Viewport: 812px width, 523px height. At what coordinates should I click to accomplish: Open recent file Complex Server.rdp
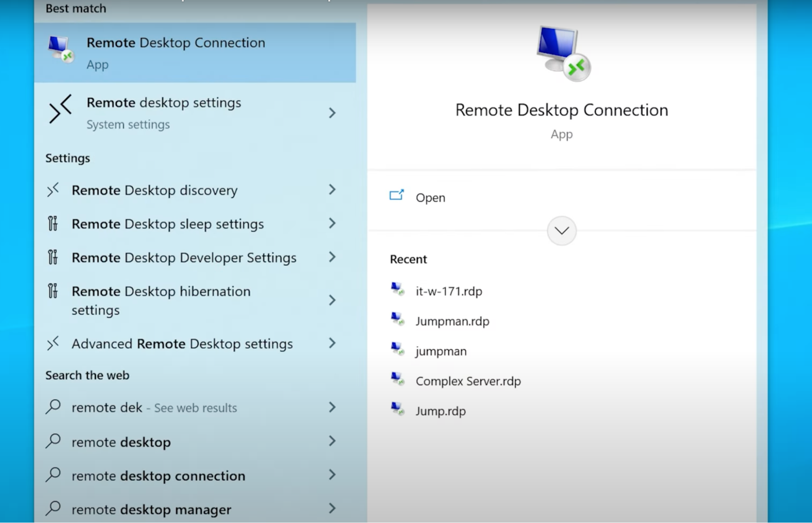click(468, 381)
